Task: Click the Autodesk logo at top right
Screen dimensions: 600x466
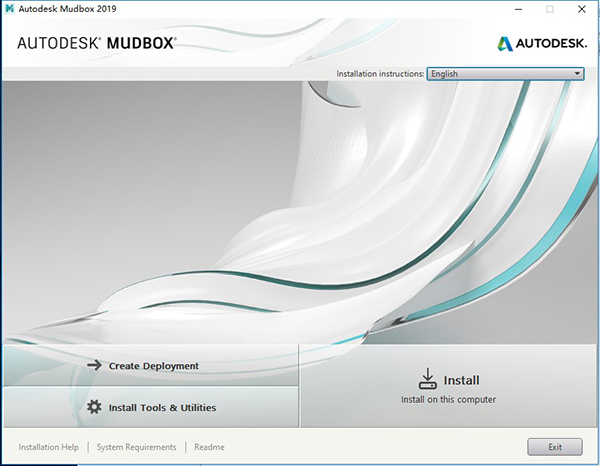Action: click(x=542, y=44)
